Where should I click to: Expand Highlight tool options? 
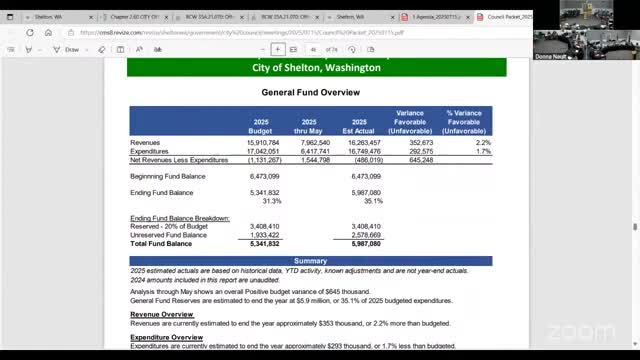[40, 50]
